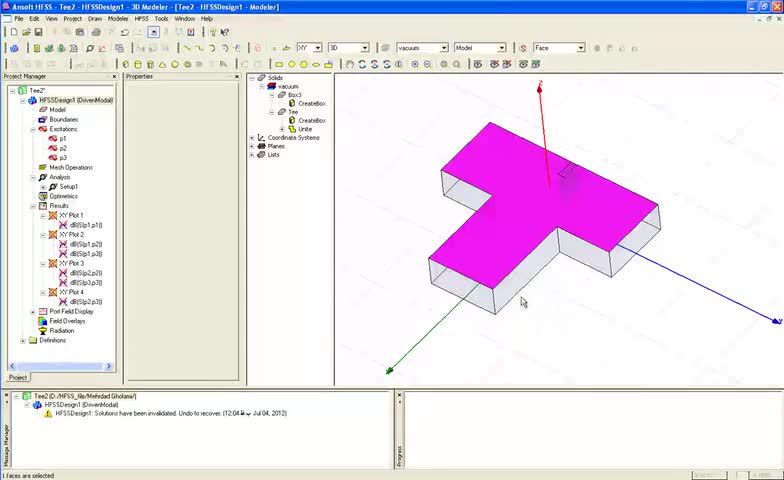The height and width of the screenshot is (480, 784).
Task: Collapse the Excitations tree node
Action: click(x=33, y=129)
